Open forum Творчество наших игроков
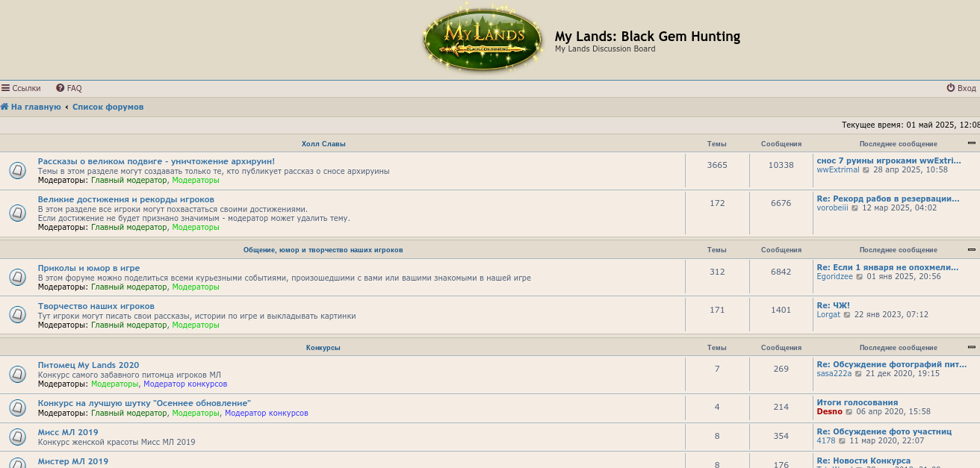This screenshot has height=468, width=980. (x=96, y=306)
